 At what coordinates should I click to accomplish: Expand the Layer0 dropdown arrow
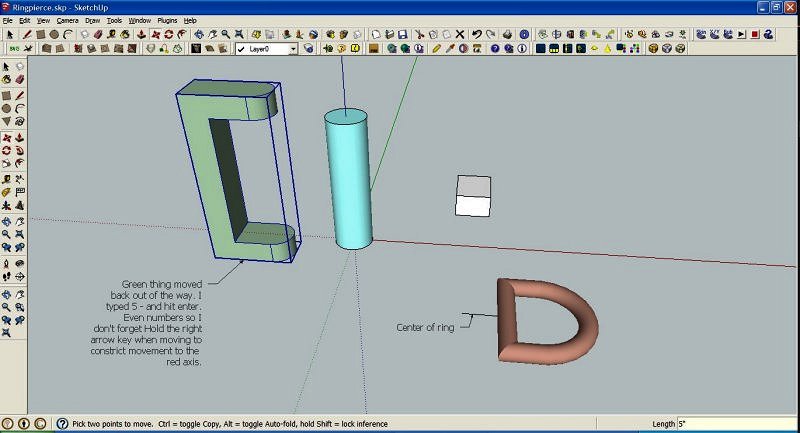293,48
